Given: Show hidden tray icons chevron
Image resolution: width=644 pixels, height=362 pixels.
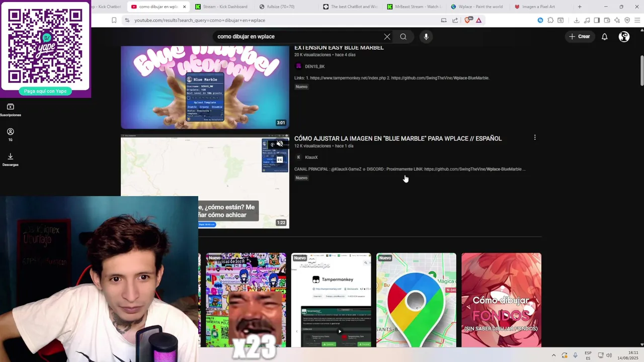Looking at the screenshot, I should coord(553,355).
